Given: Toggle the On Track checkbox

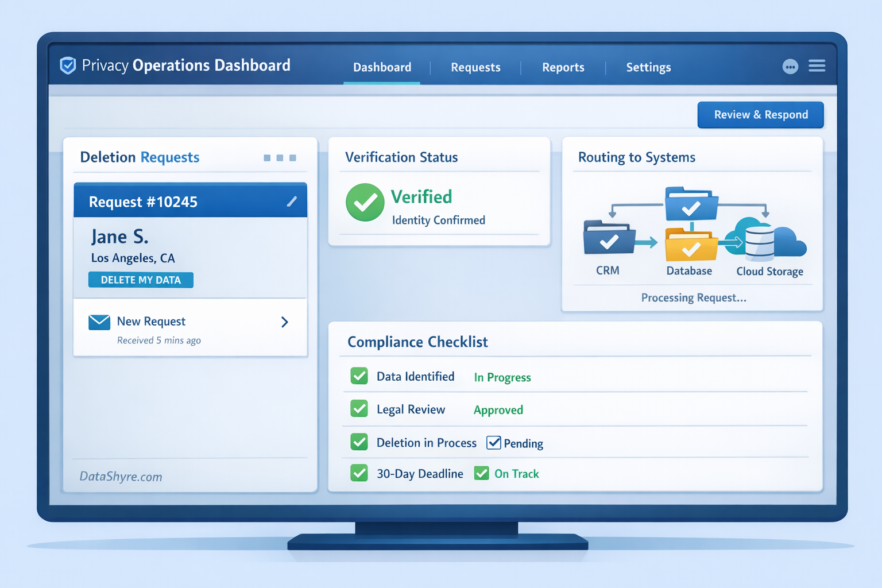Looking at the screenshot, I should coord(481,473).
